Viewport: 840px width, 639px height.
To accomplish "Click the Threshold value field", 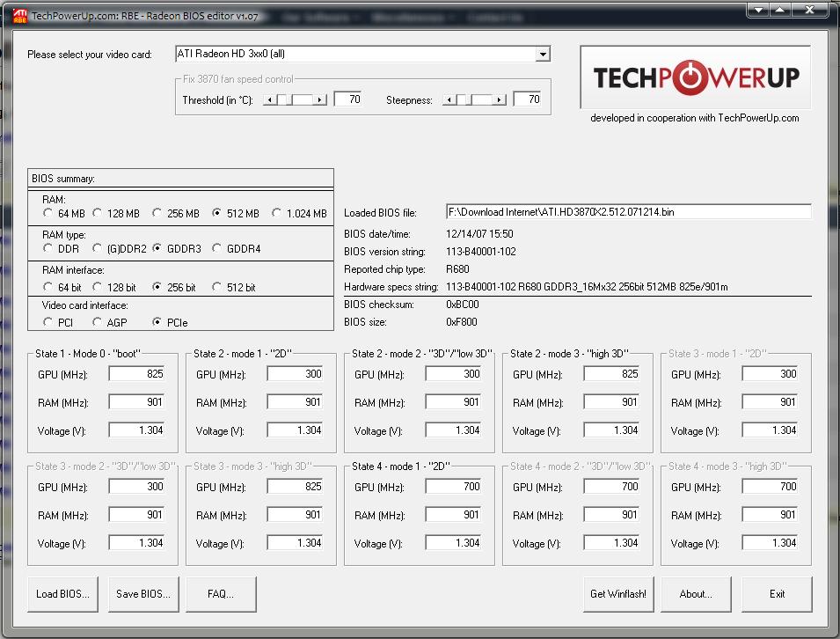I will (x=348, y=99).
